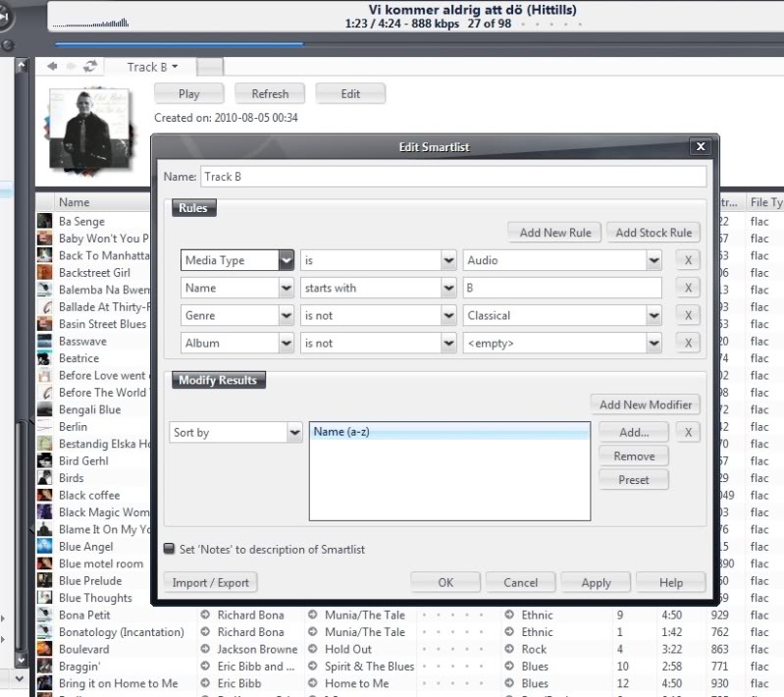Open the Genre field dropdown

point(286,315)
